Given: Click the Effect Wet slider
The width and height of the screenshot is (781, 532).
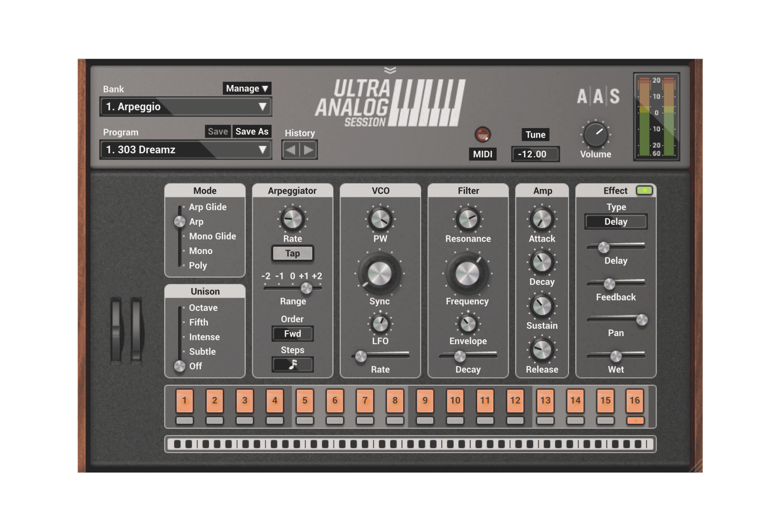Looking at the screenshot, I should click(x=616, y=356).
